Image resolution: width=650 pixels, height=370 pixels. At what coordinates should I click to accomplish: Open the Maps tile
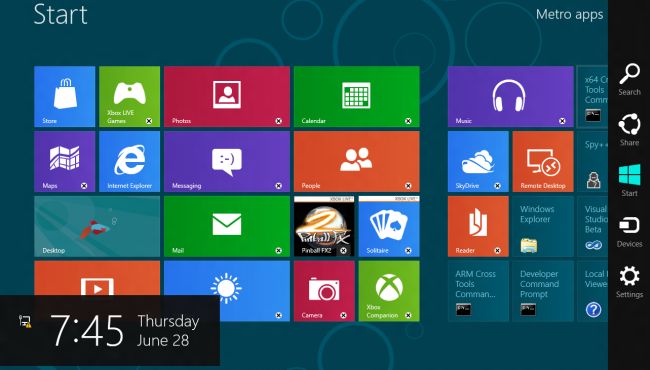[65, 162]
